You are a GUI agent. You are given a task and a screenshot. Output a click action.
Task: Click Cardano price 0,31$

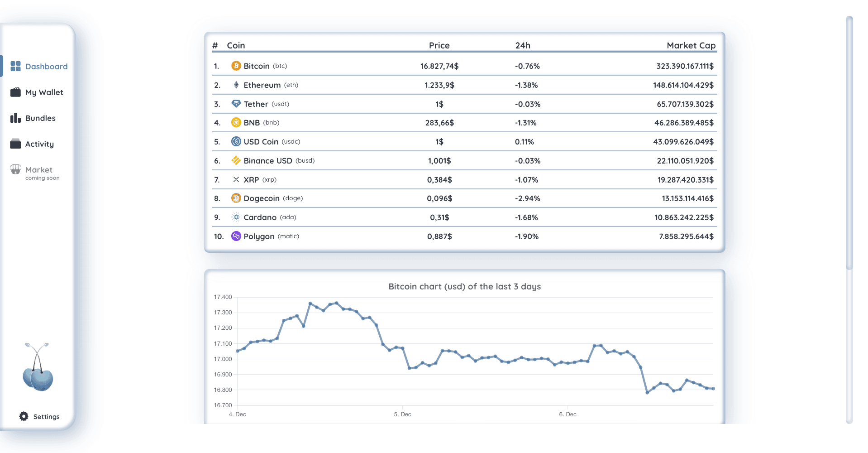(x=439, y=217)
